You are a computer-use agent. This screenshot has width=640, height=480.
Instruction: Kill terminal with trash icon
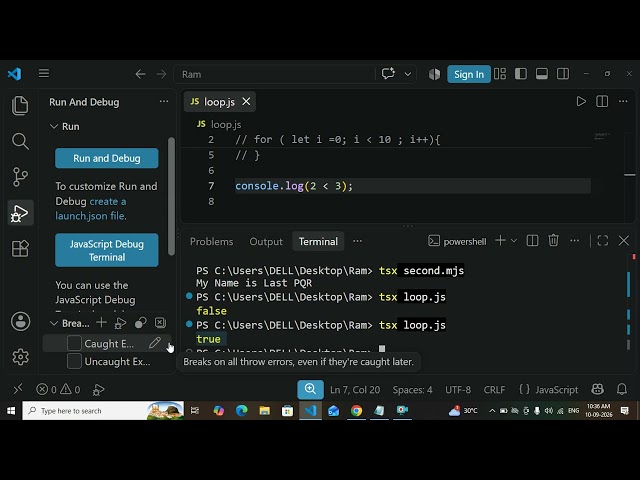553,240
